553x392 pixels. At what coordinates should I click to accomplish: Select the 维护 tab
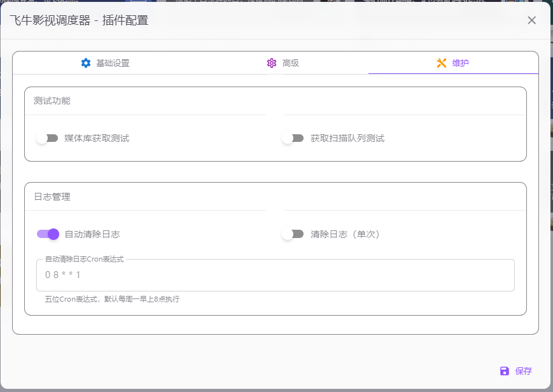pyautogui.click(x=453, y=63)
